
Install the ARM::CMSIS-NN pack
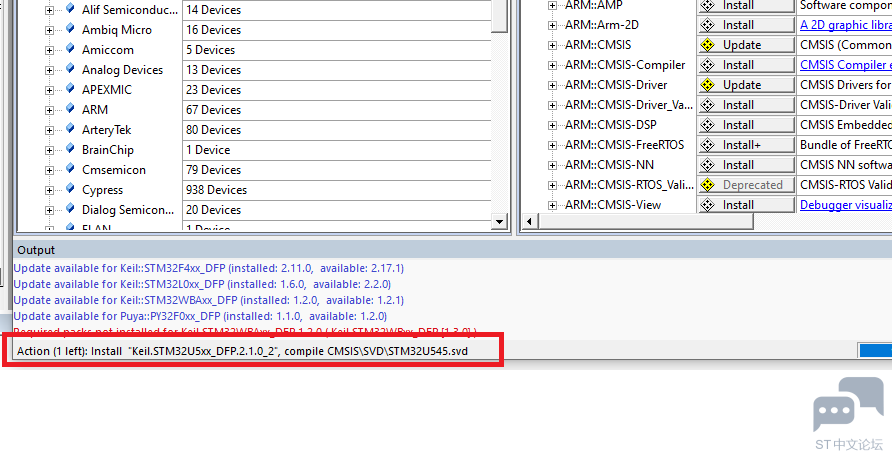point(746,165)
